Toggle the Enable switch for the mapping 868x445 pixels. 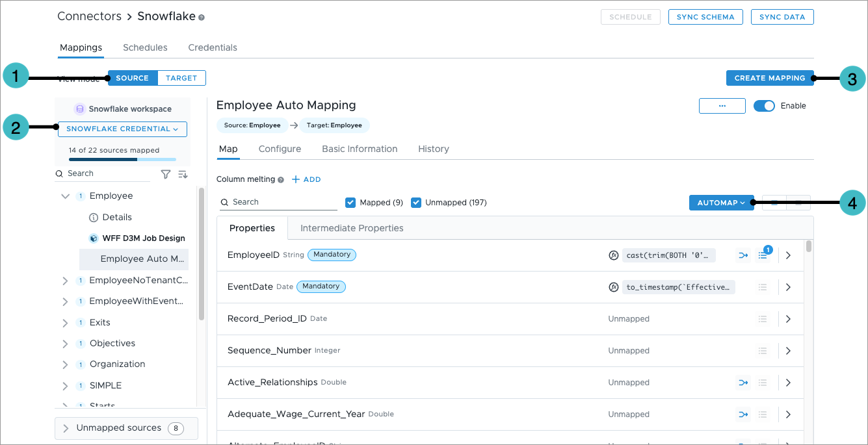[764, 106]
